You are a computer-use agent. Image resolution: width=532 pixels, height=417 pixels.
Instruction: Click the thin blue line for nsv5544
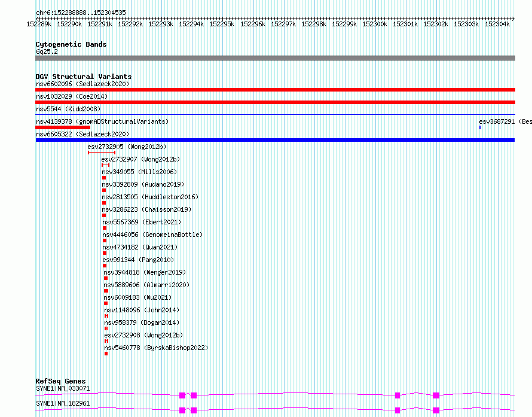[275, 115]
